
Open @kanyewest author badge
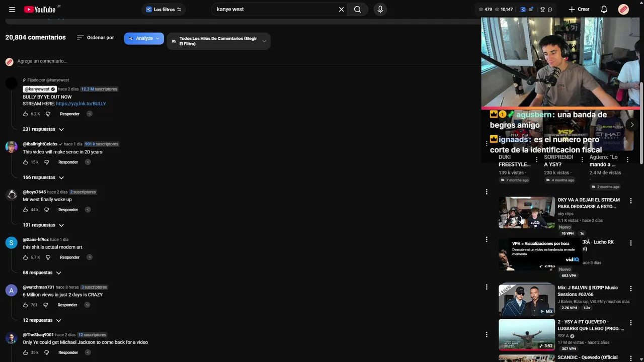(x=40, y=89)
